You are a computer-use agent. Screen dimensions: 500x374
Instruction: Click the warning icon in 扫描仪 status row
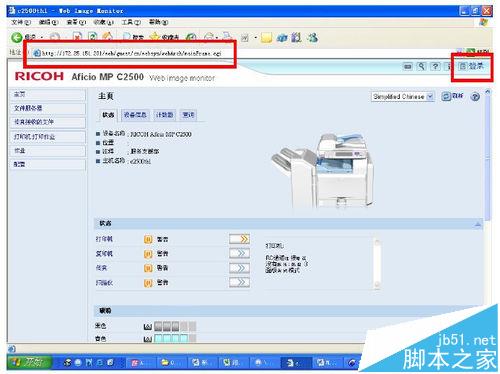148,283
